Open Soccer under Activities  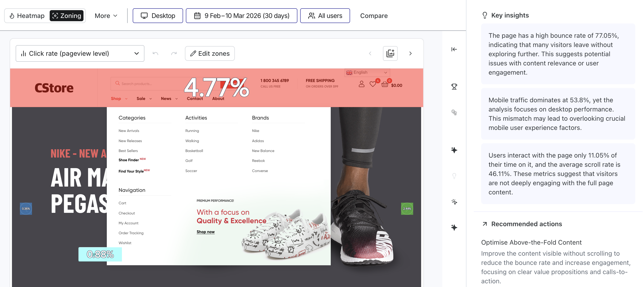tap(191, 171)
